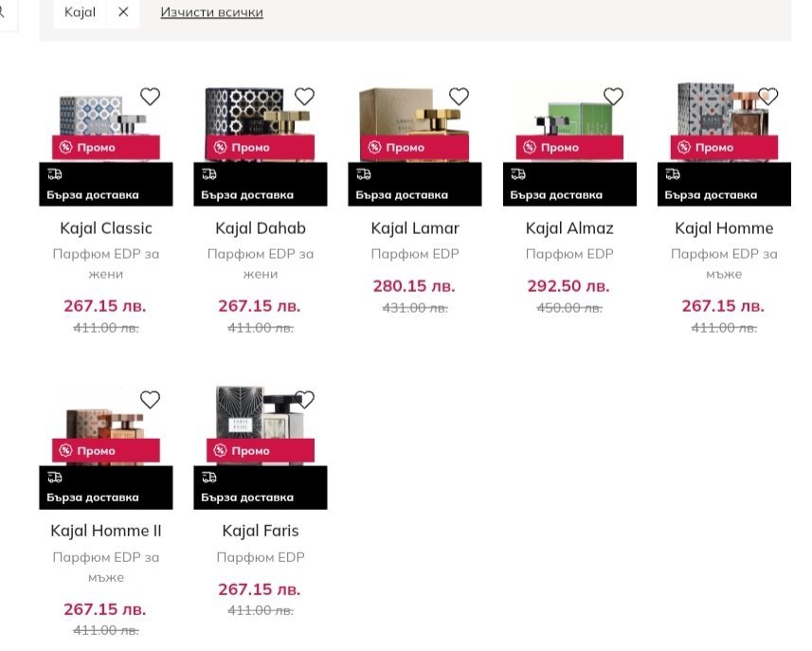Open the Kajal Classic product title
The width and height of the screenshot is (812, 651).
(106, 228)
